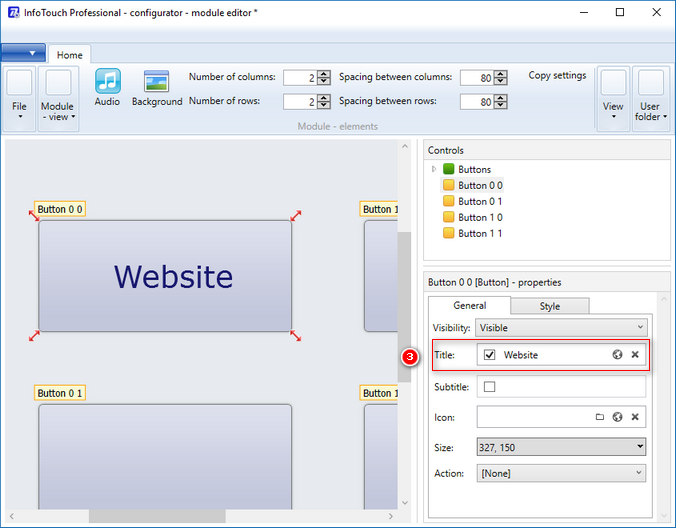Open the Visibility dropdown
676x528 pixels.
pos(561,327)
